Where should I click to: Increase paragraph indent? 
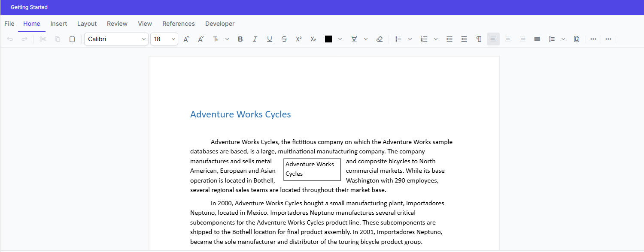point(449,39)
